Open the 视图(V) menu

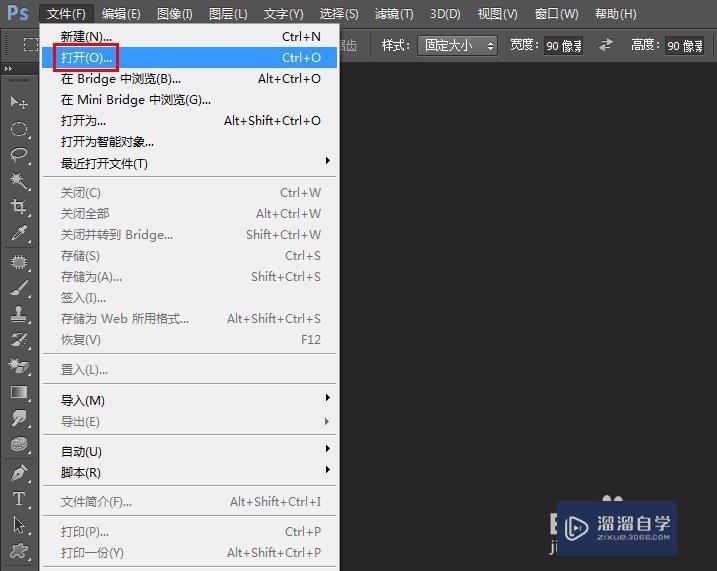(498, 14)
